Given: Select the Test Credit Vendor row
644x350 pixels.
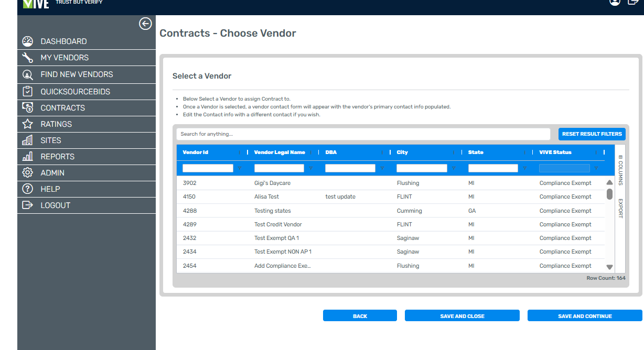Looking at the screenshot, I should click(x=391, y=224).
